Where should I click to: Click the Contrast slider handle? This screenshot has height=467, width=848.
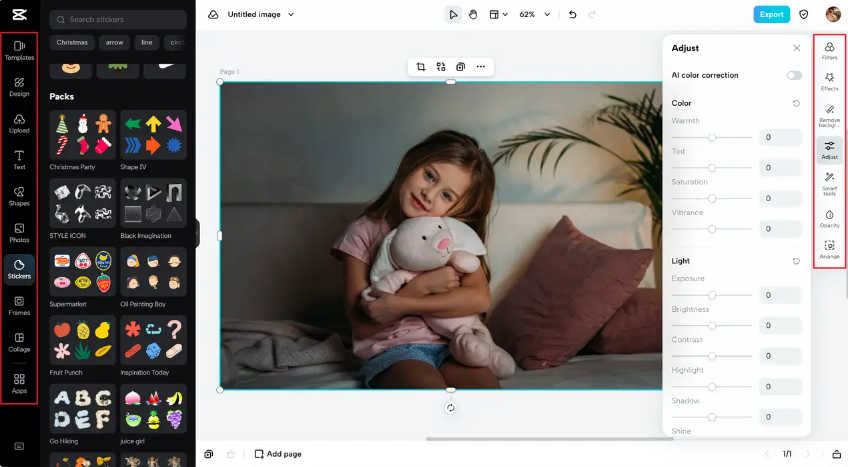click(x=712, y=356)
